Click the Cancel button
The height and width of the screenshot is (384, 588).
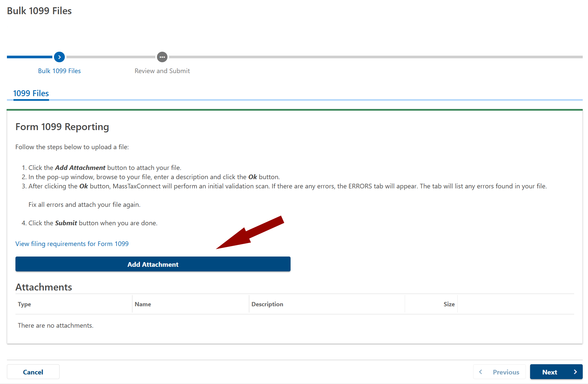[33, 372]
